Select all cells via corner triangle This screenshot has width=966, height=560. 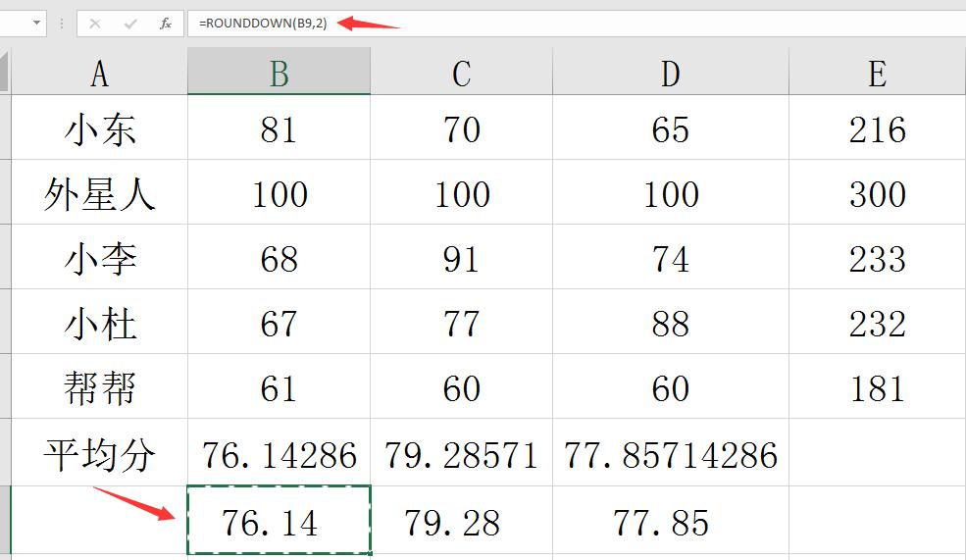[5, 72]
